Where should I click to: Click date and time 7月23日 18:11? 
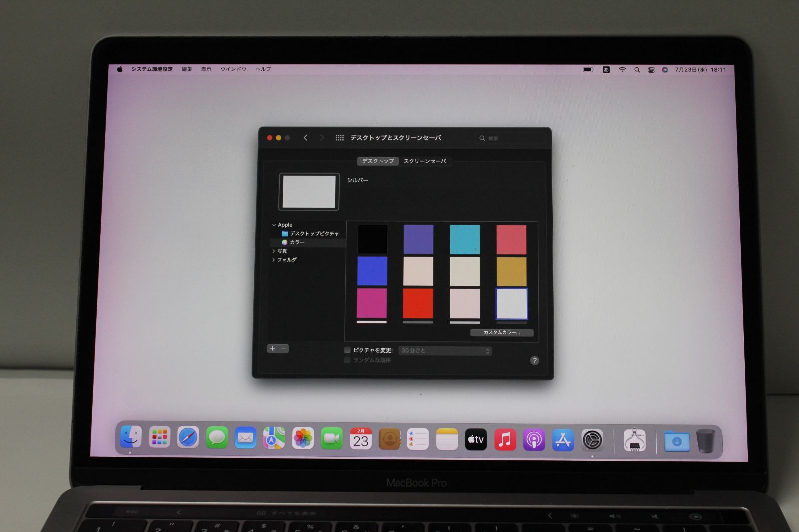(700, 70)
